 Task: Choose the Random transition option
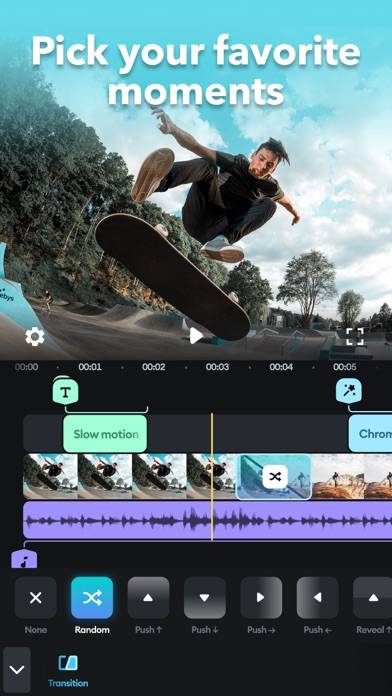coord(92,597)
